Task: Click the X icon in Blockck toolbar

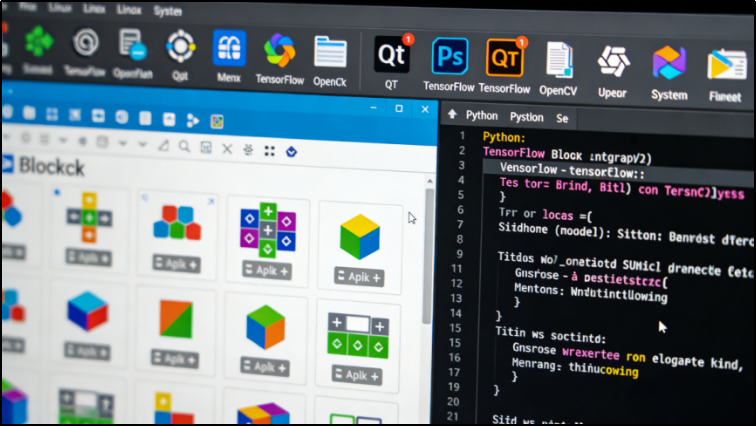Action: [x=227, y=149]
